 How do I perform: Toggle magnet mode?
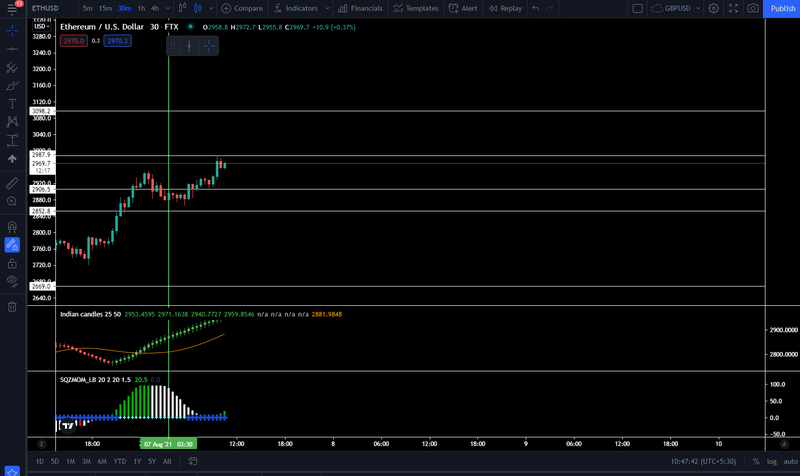point(12,227)
